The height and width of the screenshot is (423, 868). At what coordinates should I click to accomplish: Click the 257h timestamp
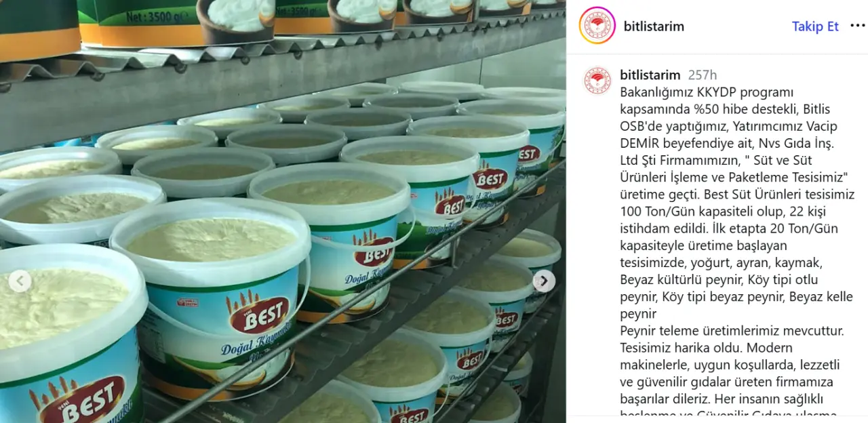(x=702, y=75)
